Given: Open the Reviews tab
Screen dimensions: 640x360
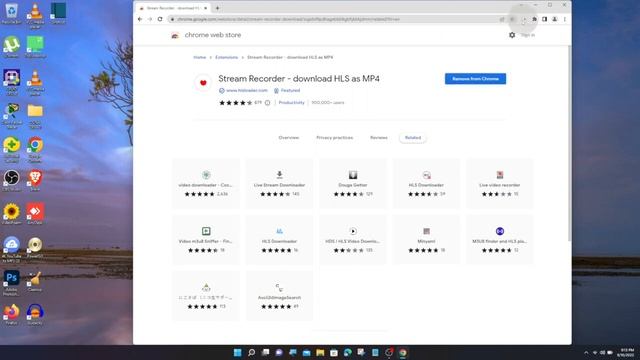Looking at the screenshot, I should click(379, 138).
